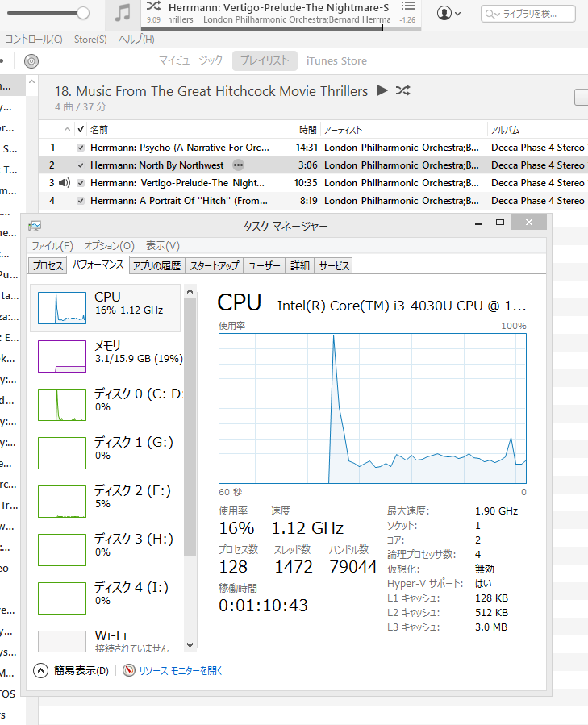Select the CPU graph thumbnail
The width and height of the screenshot is (588, 725).
[62, 308]
